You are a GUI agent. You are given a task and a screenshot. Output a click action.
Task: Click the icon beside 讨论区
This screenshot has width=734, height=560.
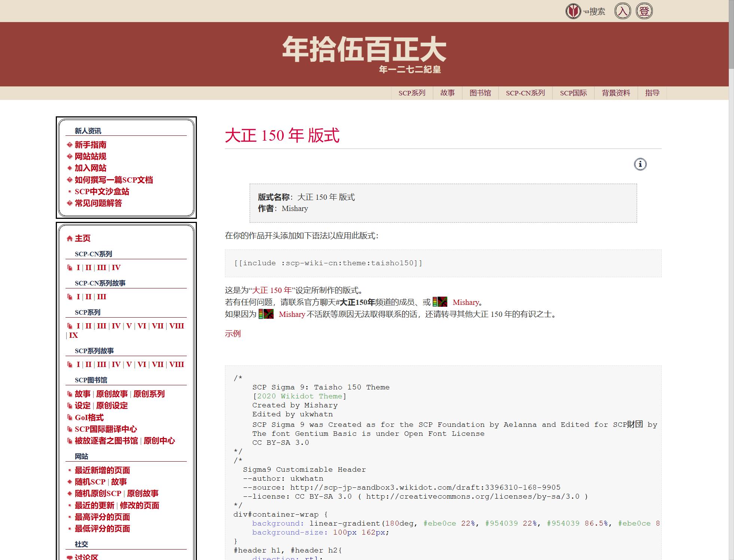(x=70, y=557)
